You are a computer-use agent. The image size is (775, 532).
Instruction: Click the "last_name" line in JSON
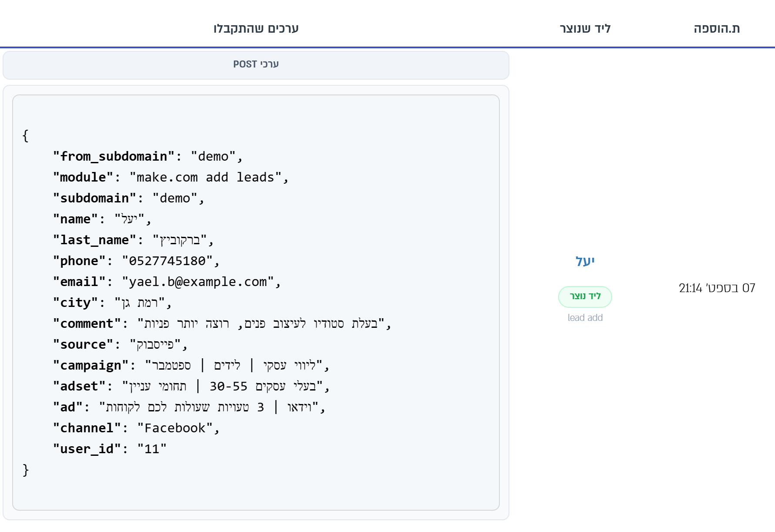133,240
